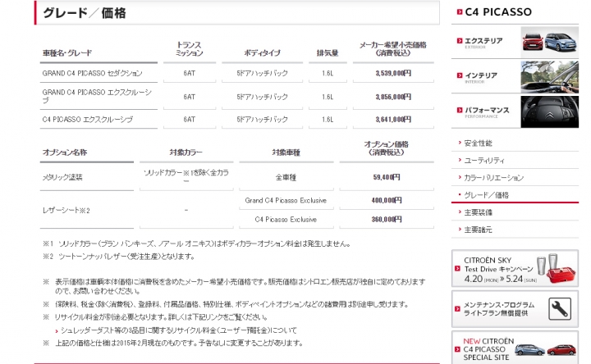The image size is (591, 364).
Task: Click red arrow icon on maintenance program banner
Action: click(x=457, y=309)
